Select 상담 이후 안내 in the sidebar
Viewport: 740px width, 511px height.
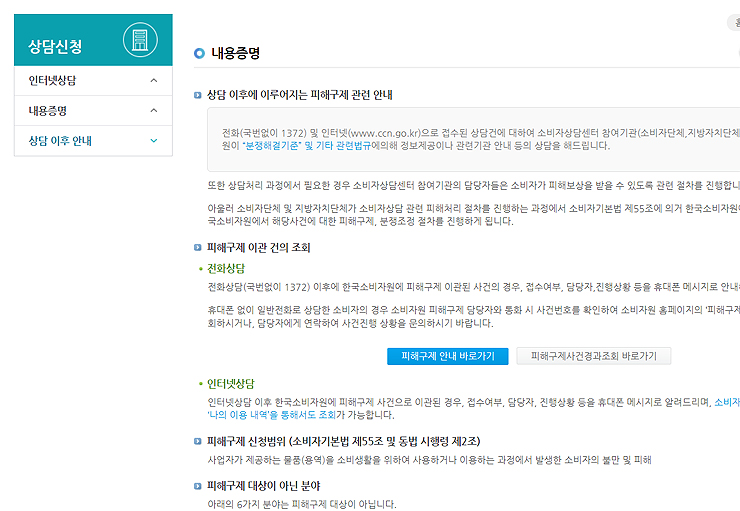click(93, 141)
